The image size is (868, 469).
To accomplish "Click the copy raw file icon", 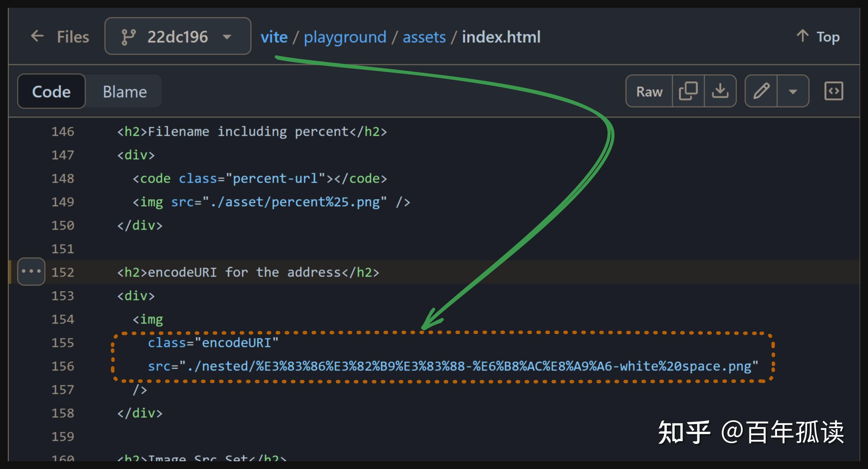I will point(688,91).
